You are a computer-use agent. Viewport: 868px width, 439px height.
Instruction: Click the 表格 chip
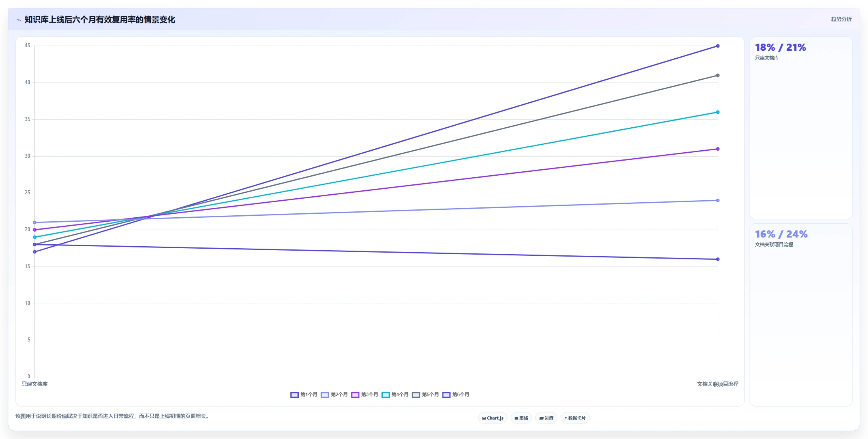[521, 418]
